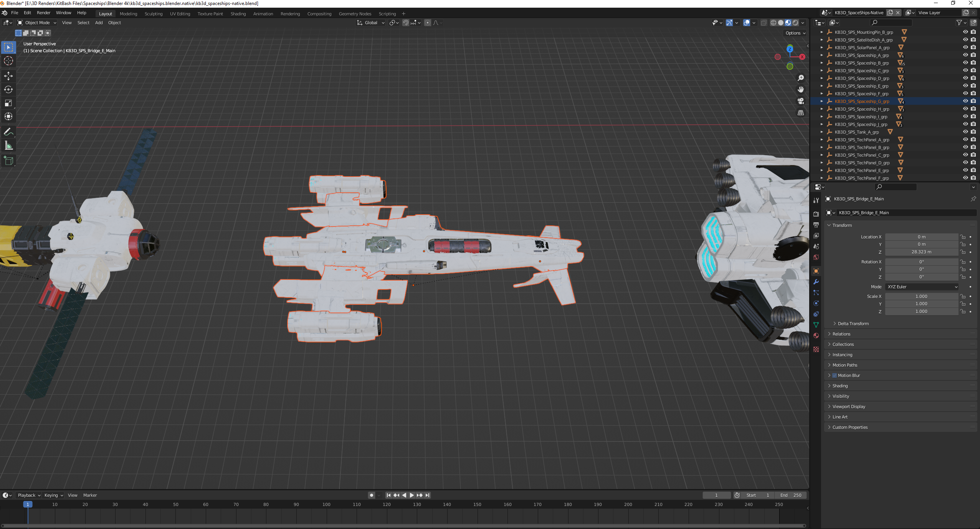Toggle proportional editing in header
The image size is (980, 529).
coord(428,23)
